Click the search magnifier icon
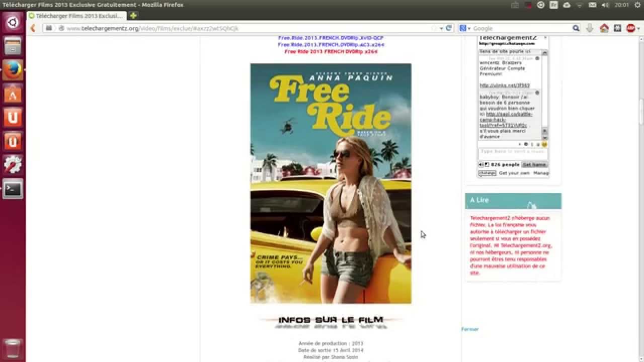644x362 pixels. click(x=576, y=29)
